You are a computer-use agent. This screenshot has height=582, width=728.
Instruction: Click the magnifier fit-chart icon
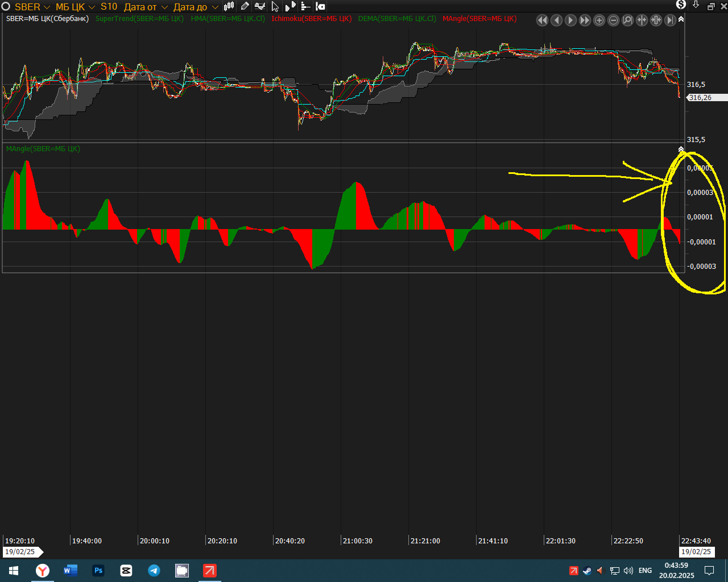point(627,20)
